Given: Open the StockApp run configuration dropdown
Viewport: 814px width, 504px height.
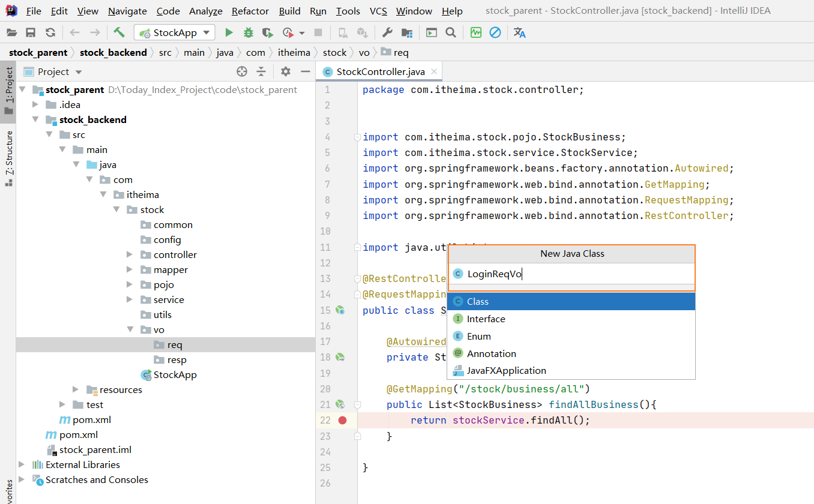Looking at the screenshot, I should (x=174, y=32).
